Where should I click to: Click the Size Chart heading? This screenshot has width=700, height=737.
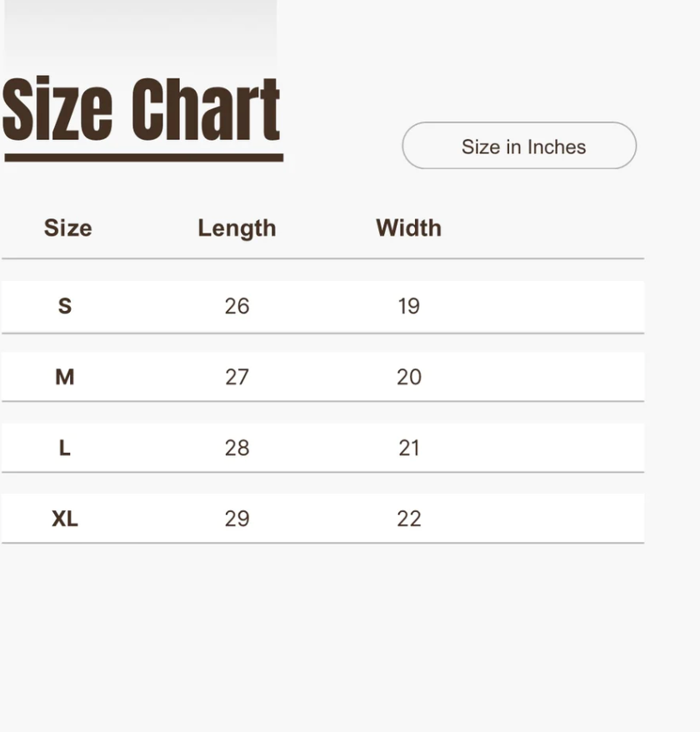(x=142, y=109)
